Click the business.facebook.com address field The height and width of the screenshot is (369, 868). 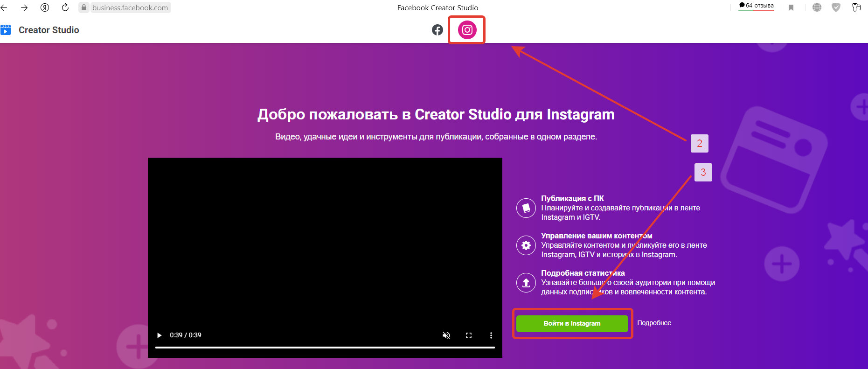[x=130, y=7]
